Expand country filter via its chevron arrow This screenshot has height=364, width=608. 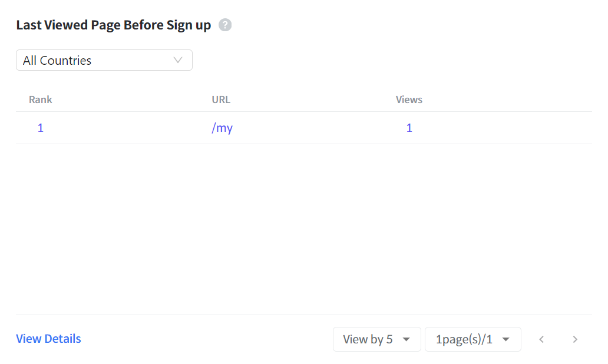pos(177,60)
